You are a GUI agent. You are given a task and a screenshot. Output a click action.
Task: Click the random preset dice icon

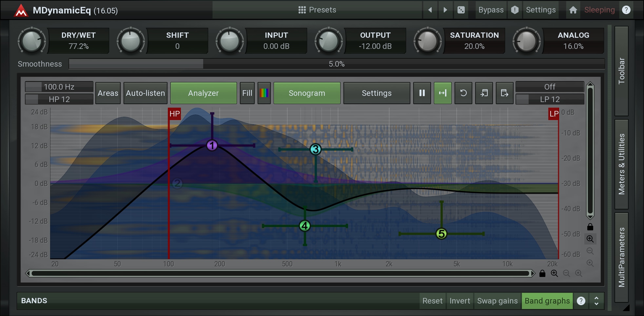461,10
